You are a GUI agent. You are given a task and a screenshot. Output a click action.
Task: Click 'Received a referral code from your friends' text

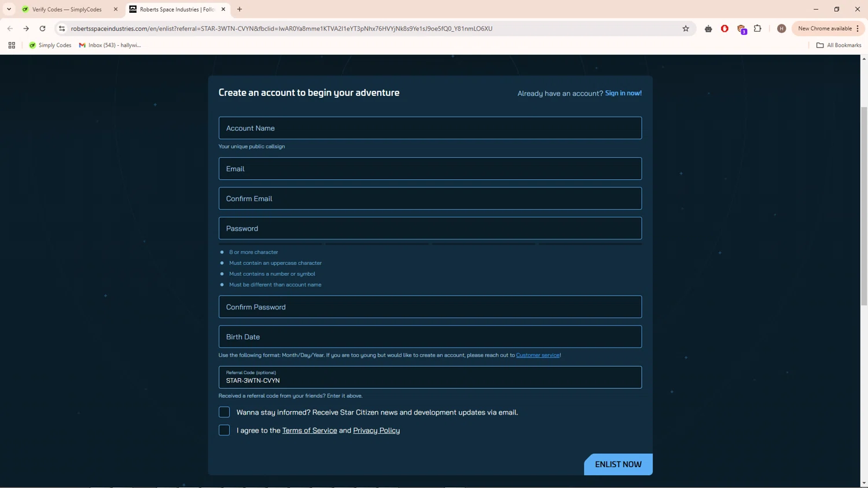290,395
